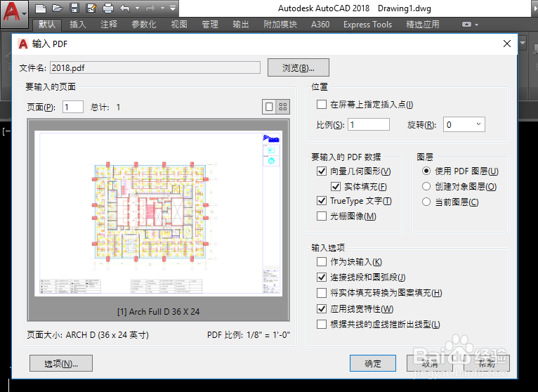Enable 光栅图像(M) checkbox
This screenshot has height=392, width=538.
(x=322, y=216)
